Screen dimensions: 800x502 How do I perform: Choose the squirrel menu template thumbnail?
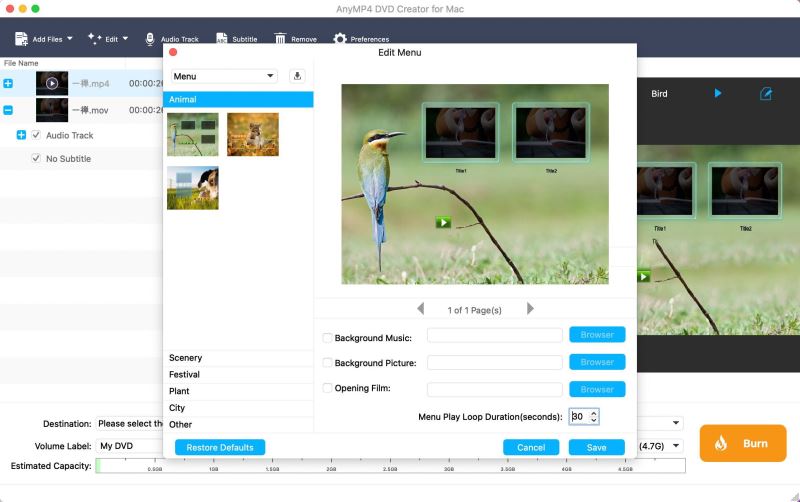pyautogui.click(x=253, y=134)
